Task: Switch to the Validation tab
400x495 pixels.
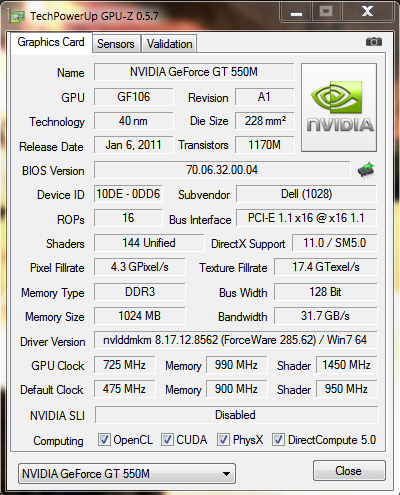Action: 169,44
